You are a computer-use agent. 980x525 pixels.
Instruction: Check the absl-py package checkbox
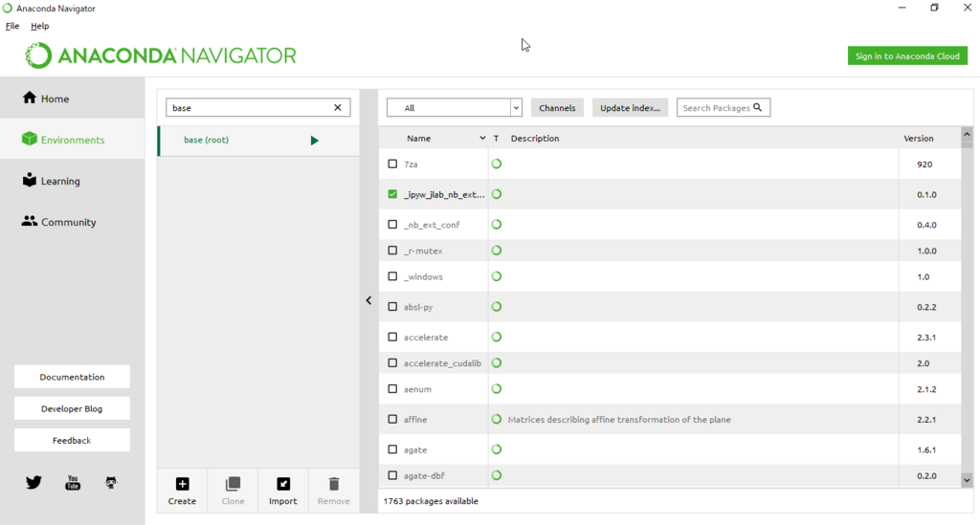(x=392, y=307)
